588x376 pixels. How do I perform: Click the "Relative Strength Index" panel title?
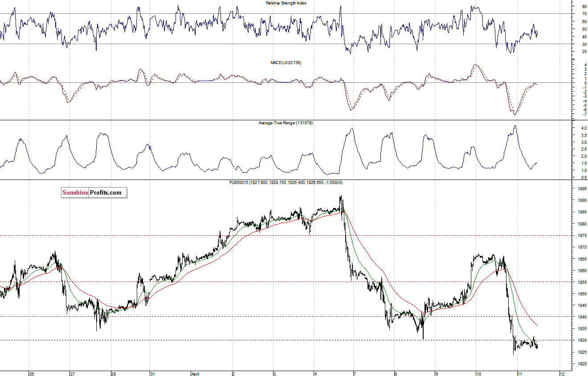pyautogui.click(x=286, y=3)
